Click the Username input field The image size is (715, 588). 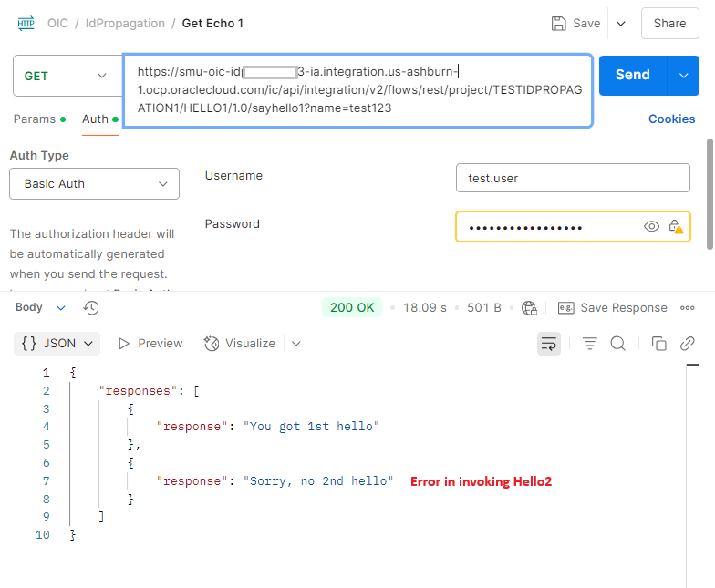tap(573, 179)
